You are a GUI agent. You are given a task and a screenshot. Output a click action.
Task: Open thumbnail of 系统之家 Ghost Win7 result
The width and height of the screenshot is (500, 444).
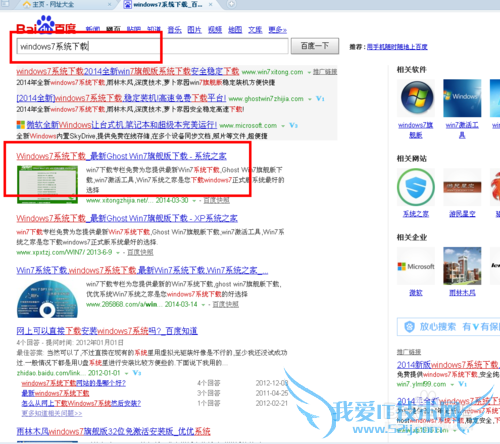point(47,184)
